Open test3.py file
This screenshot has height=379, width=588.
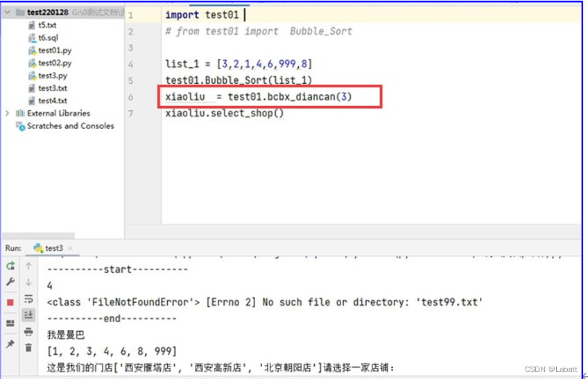(53, 76)
